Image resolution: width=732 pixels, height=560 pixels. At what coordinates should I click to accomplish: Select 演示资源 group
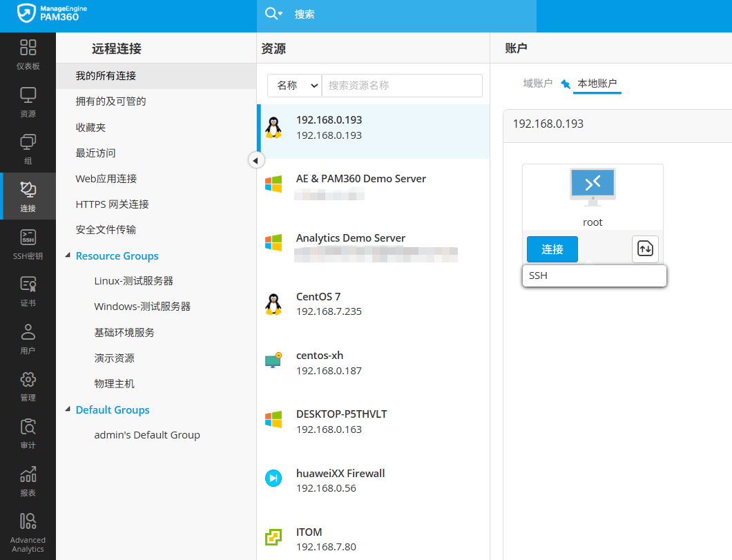[115, 358]
